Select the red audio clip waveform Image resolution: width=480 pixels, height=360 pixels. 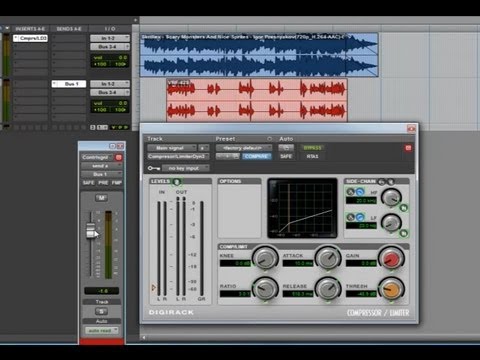(257, 100)
